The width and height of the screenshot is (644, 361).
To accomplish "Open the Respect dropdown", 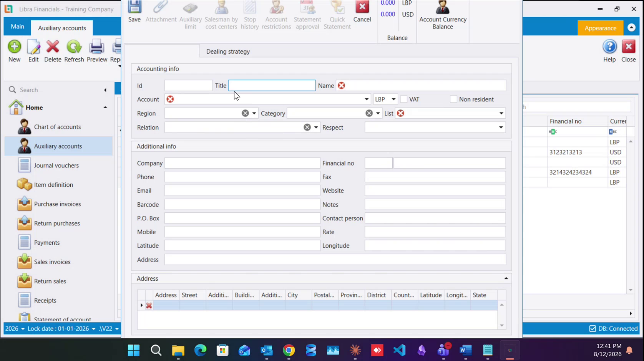I will pos(501,127).
